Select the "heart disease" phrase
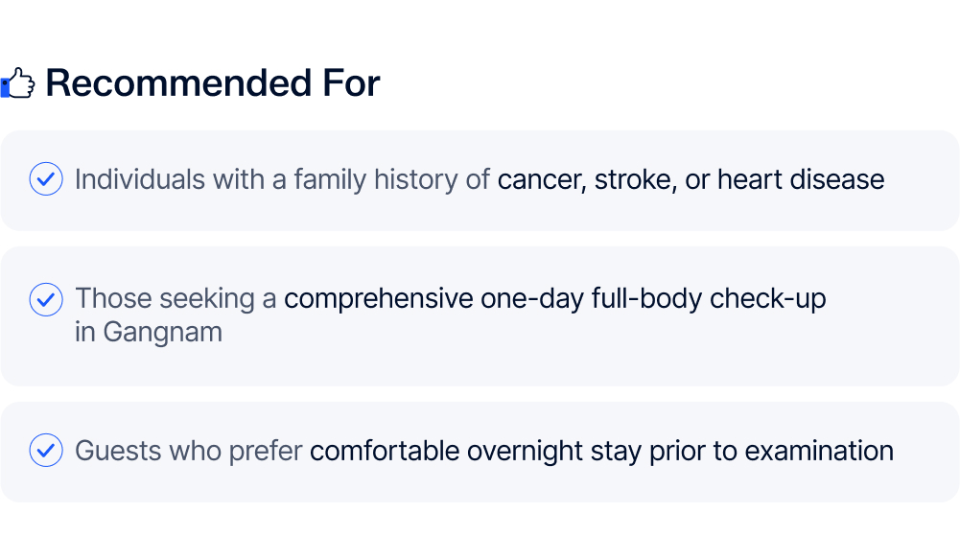960x560 pixels. pyautogui.click(x=801, y=179)
